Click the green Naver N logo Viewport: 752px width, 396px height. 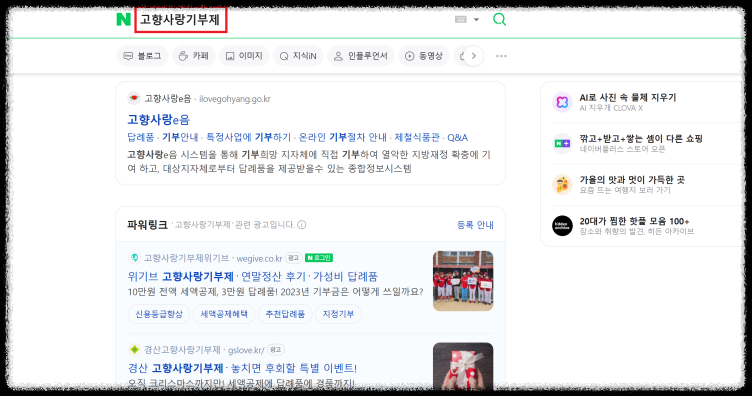pos(123,20)
